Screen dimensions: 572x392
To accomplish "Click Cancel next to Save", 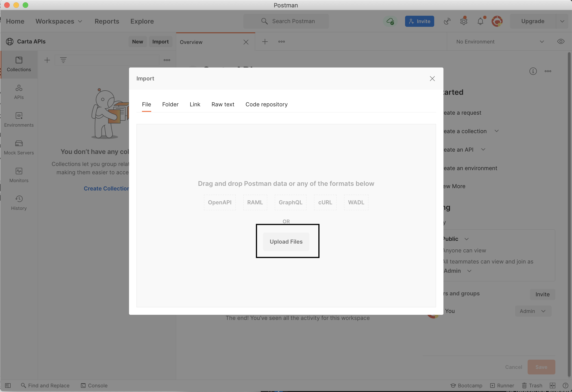I will click(514, 367).
